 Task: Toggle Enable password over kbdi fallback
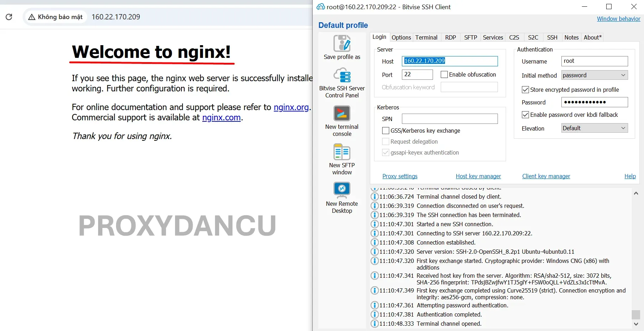click(x=525, y=115)
